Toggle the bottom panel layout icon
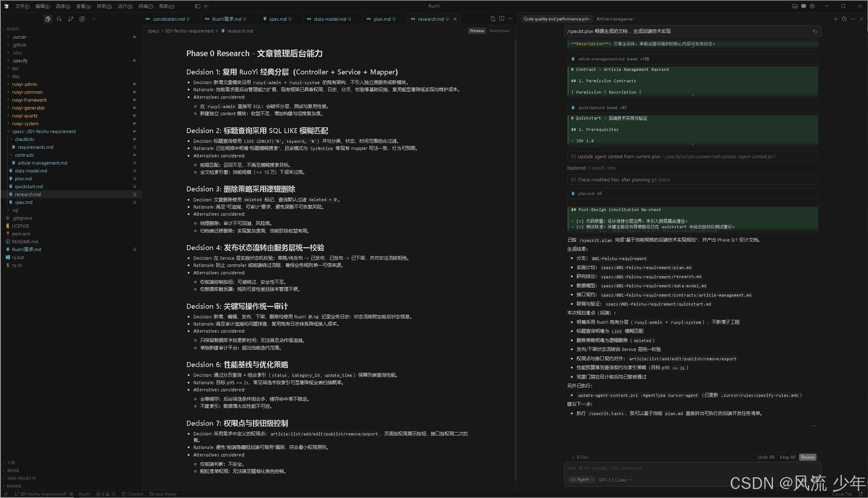Screen dimensions: 868x498 (x=795, y=6)
